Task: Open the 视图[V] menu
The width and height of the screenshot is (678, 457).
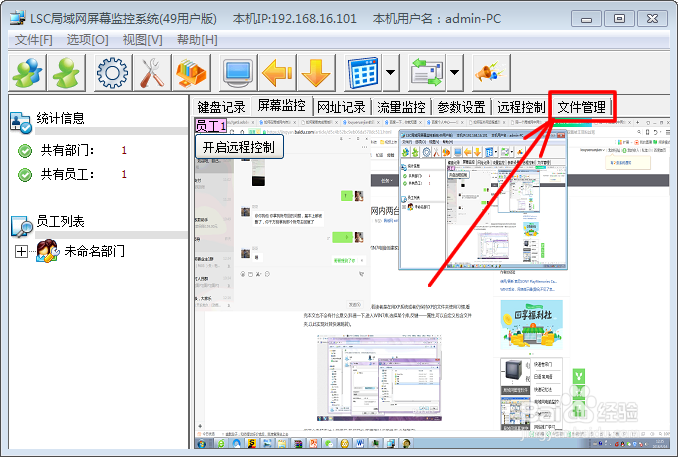Action: click(143, 40)
